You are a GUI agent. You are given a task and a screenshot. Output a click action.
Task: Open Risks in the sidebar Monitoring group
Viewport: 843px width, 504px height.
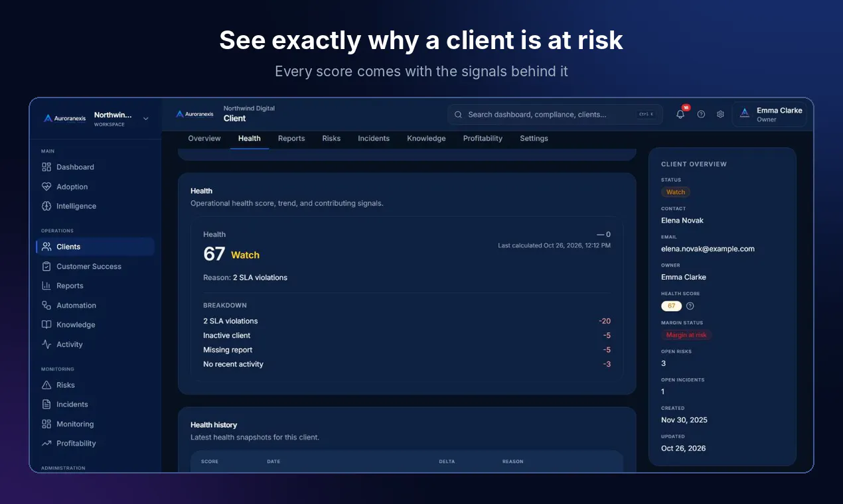coord(95,385)
